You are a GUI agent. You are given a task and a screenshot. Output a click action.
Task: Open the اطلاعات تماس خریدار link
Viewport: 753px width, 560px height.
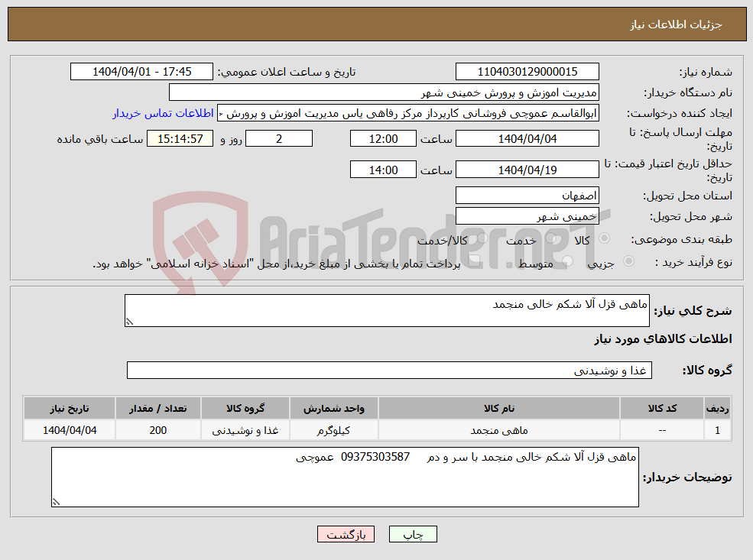click(163, 113)
